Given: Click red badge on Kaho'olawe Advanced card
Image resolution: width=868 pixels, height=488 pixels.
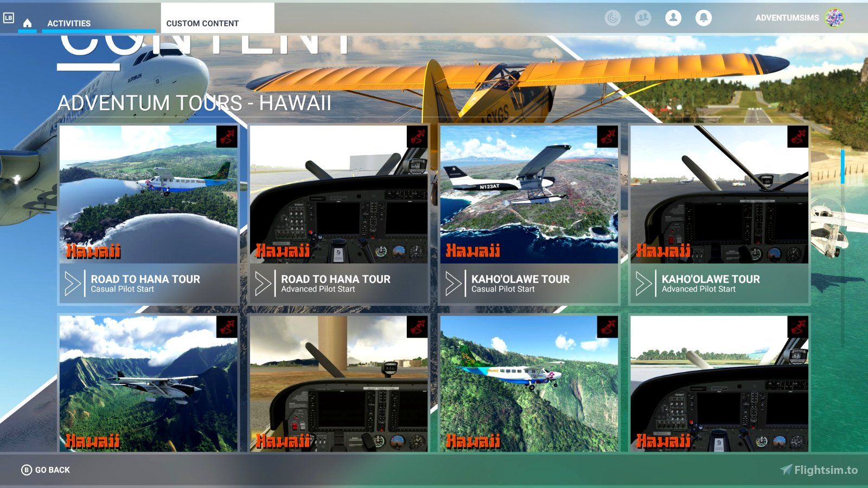Looking at the screenshot, I should tap(798, 137).
